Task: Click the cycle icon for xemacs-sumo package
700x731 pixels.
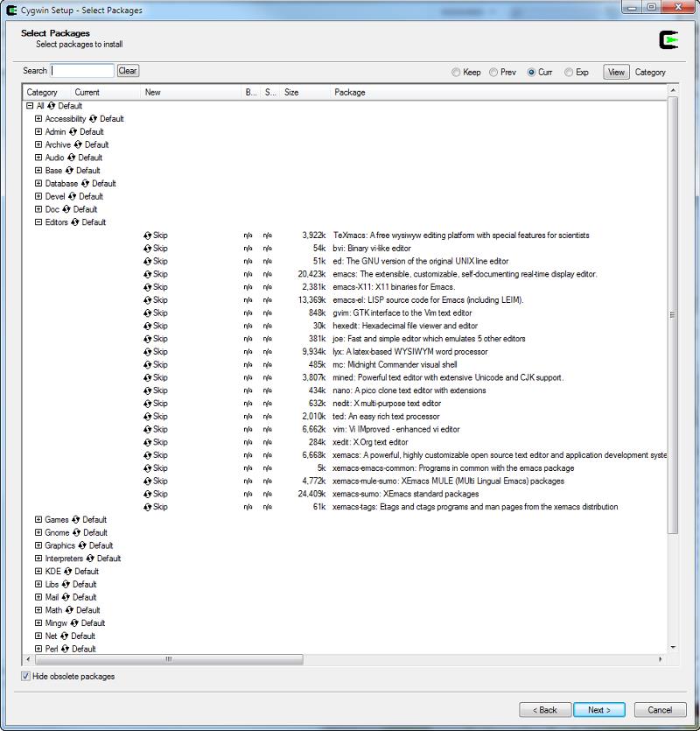Action: click(x=147, y=494)
